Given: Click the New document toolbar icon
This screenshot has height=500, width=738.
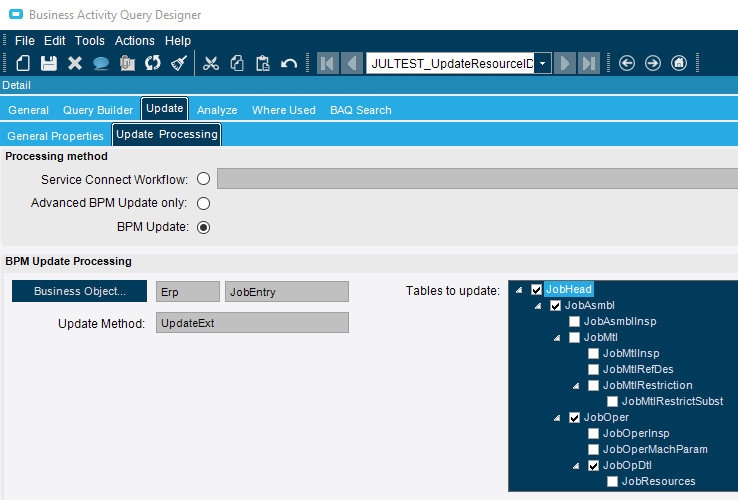Looking at the screenshot, I should (23, 63).
